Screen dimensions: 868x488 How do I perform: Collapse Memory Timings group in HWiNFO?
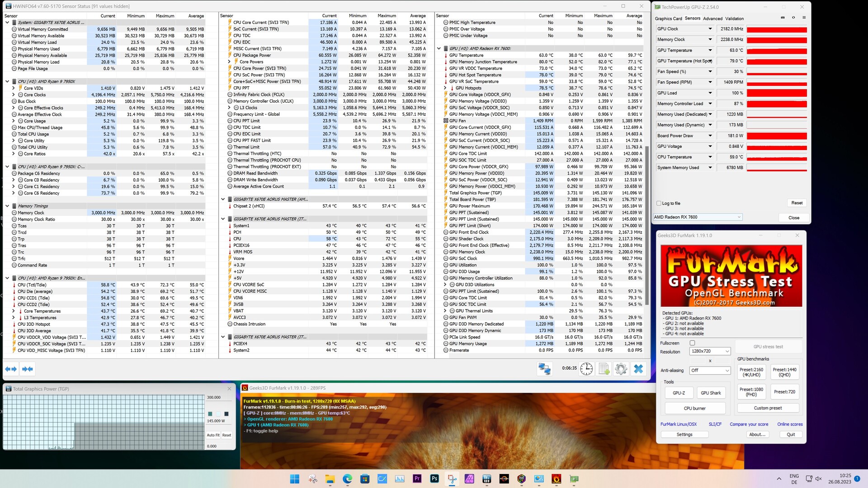click(x=7, y=206)
